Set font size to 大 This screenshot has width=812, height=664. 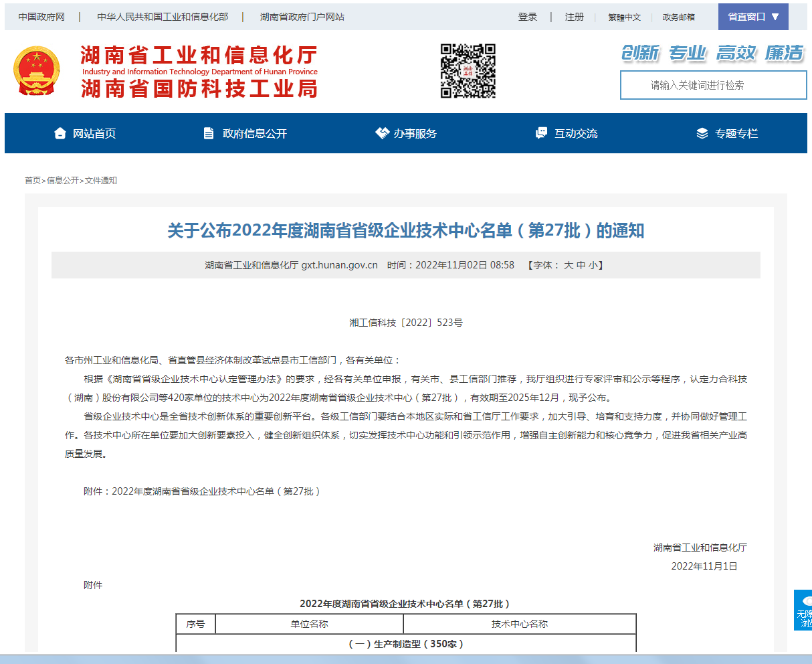(569, 265)
